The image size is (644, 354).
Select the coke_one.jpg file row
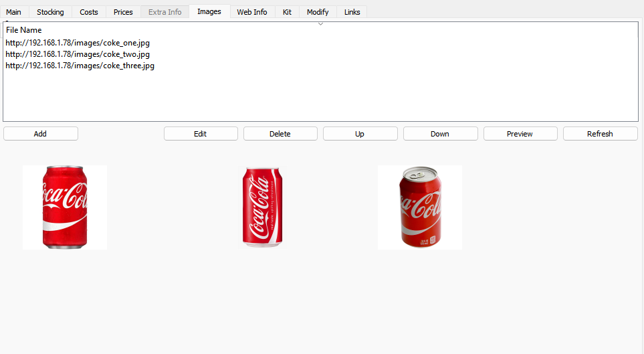320,43
